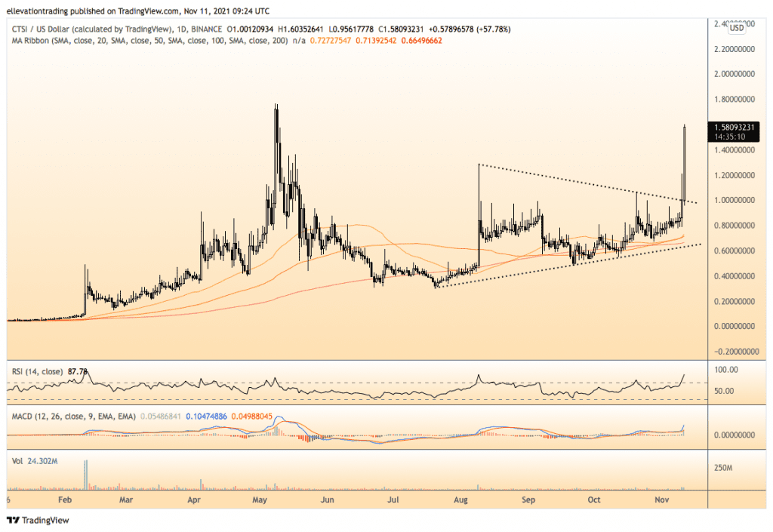Click the Nov label on time axis
Screen dimensions: 773x532
tap(661, 500)
